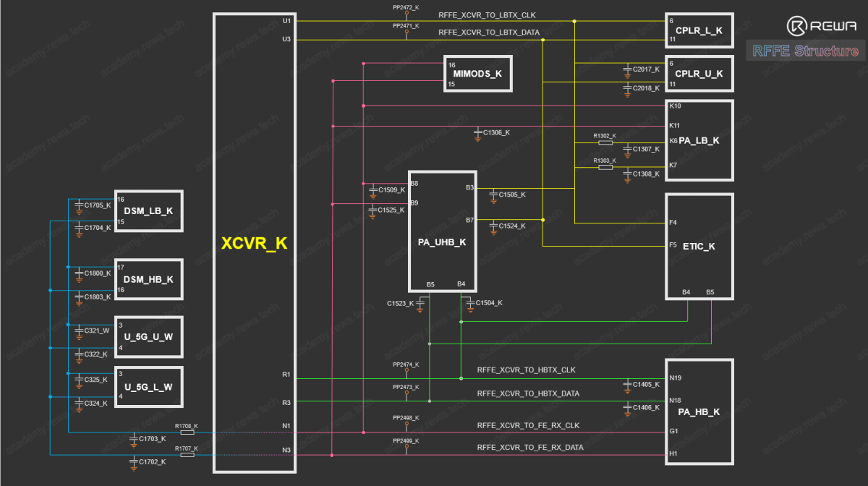Select the RFFE_XCVR_TO_HBTX_DATA net label
Image resolution: width=868 pixels, height=486 pixels.
[x=528, y=393]
